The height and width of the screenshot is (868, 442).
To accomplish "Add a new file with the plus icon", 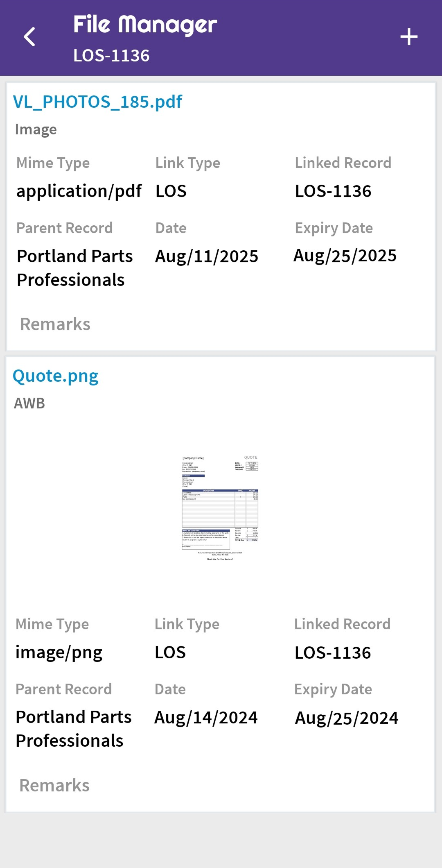I will 408,37.
